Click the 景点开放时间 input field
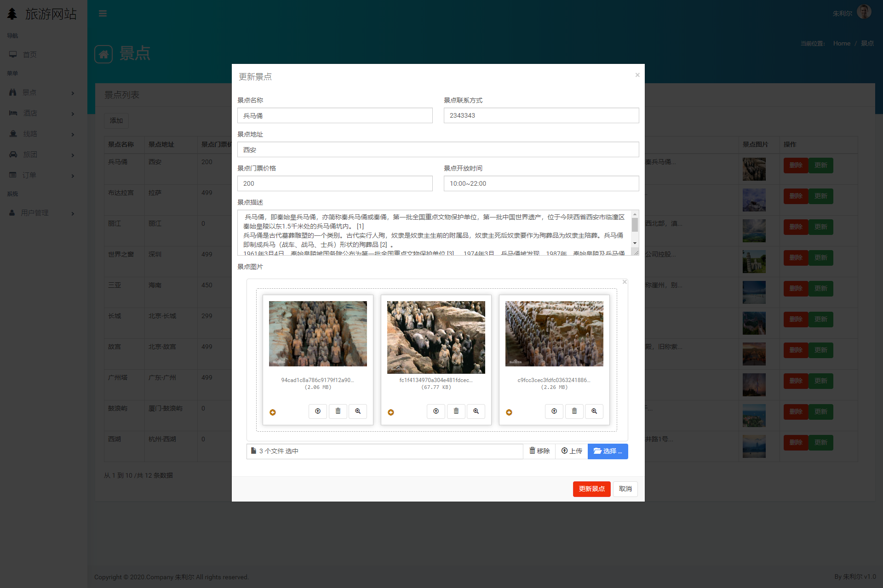The width and height of the screenshot is (883, 588). point(541,183)
